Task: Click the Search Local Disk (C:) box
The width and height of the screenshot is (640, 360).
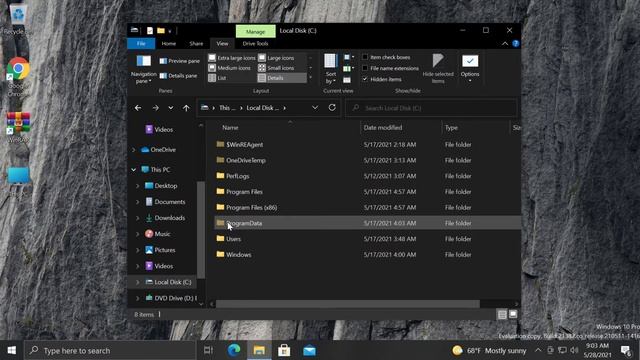Action: [x=431, y=108]
